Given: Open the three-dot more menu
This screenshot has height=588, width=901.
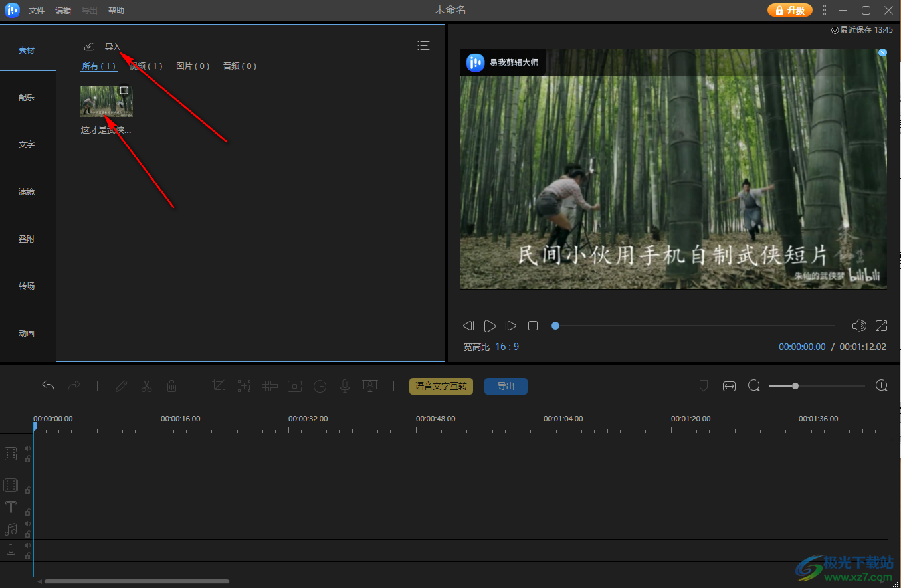Looking at the screenshot, I should (825, 10).
